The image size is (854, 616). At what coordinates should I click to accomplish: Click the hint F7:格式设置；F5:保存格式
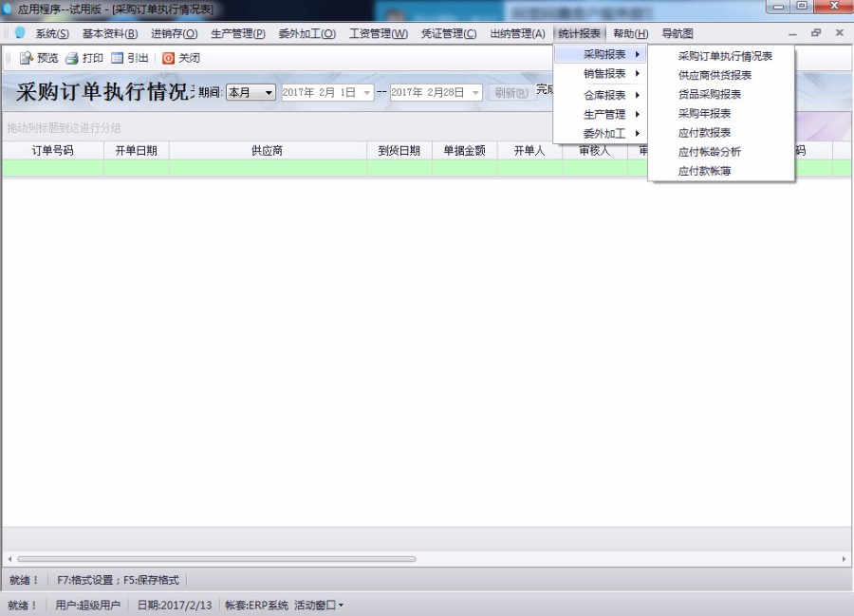pos(119,580)
